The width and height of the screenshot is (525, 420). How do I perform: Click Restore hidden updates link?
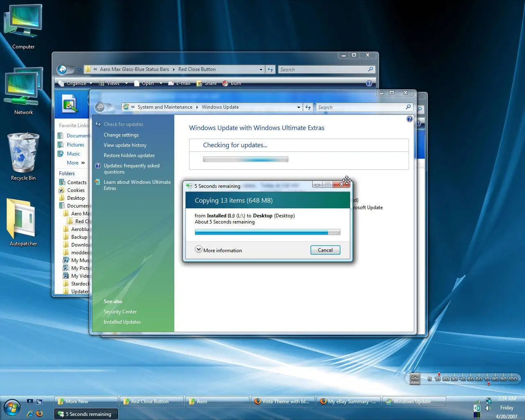click(x=129, y=155)
